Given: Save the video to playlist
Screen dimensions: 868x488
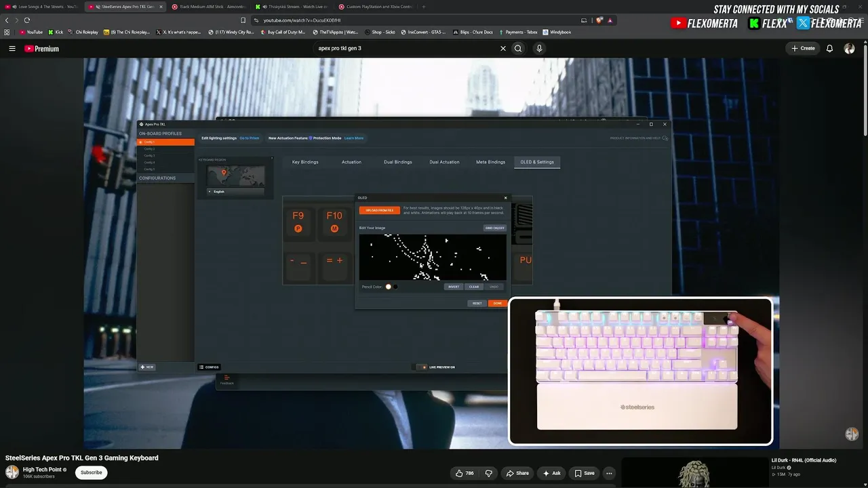Looking at the screenshot, I should 585,473.
